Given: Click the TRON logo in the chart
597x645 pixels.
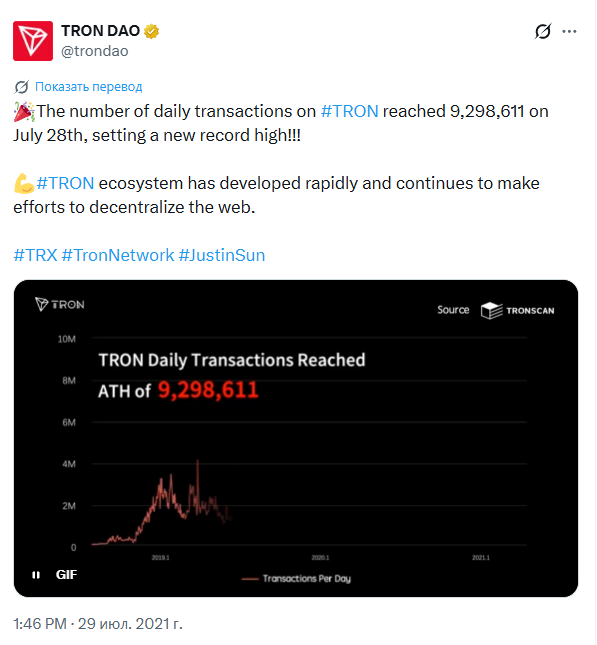Looking at the screenshot, I should pyautogui.click(x=60, y=304).
